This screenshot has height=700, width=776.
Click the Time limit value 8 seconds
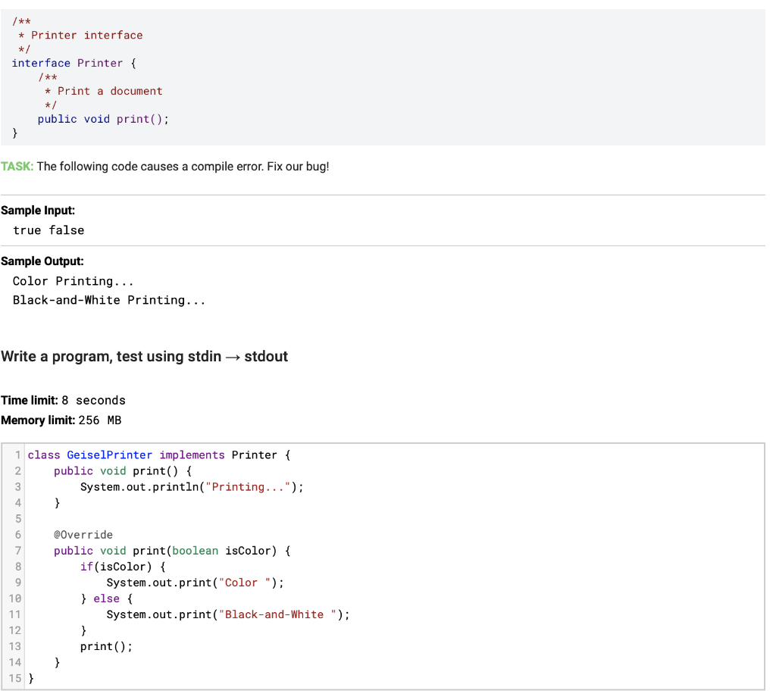93,400
